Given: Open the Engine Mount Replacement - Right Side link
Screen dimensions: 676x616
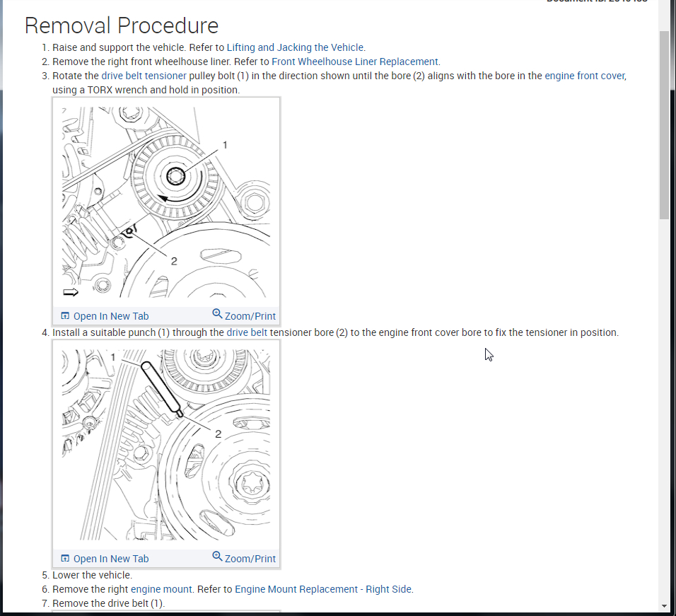Looking at the screenshot, I should 323,589.
